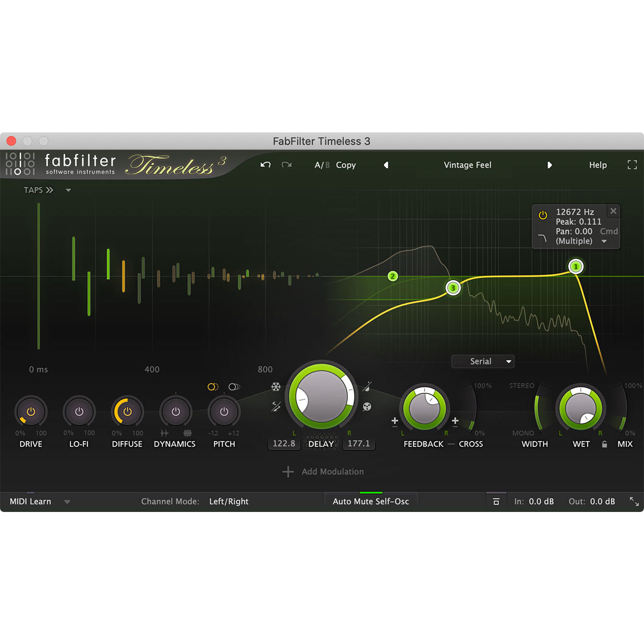Viewport: 644px width, 644px height.
Task: Click the crossed-arrows swap icon near the Delay knob
Action: tap(276, 406)
